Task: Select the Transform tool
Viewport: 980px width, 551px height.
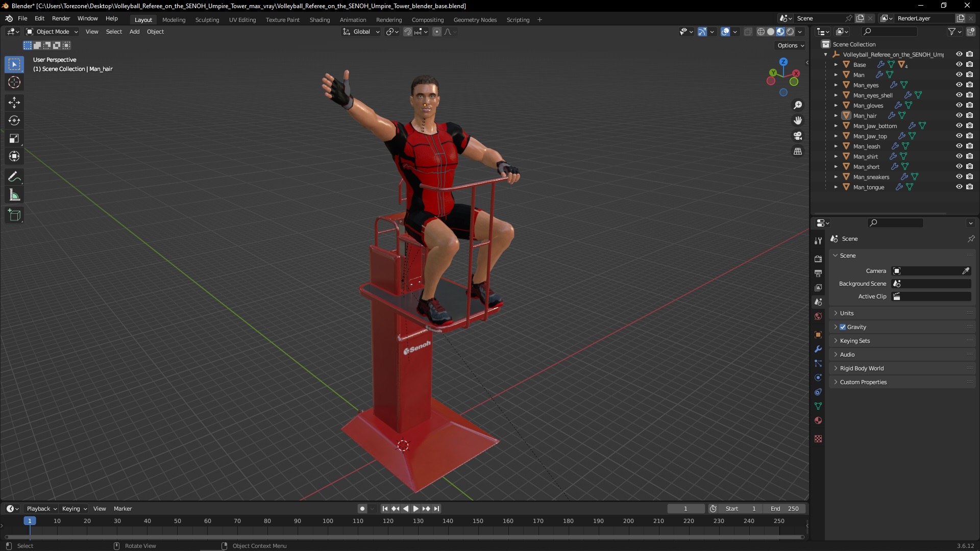Action: coord(14,156)
